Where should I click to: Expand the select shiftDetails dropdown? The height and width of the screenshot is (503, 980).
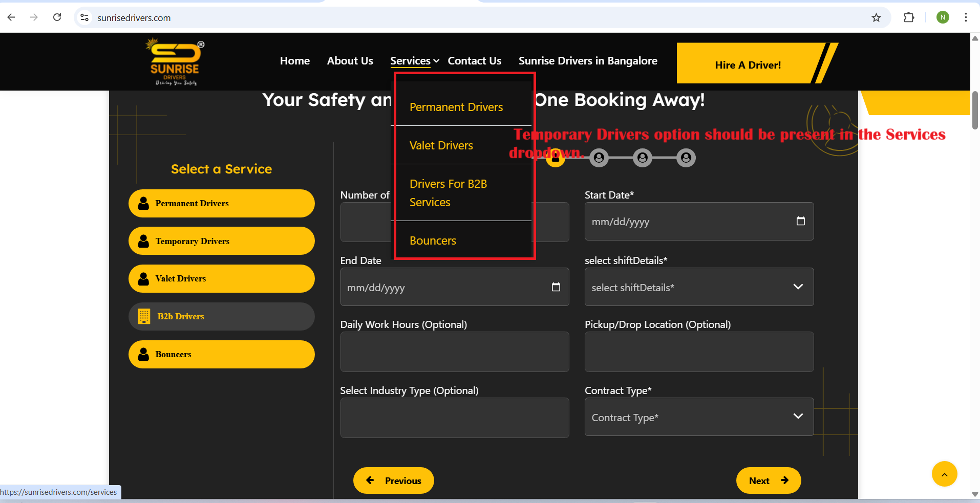click(698, 287)
